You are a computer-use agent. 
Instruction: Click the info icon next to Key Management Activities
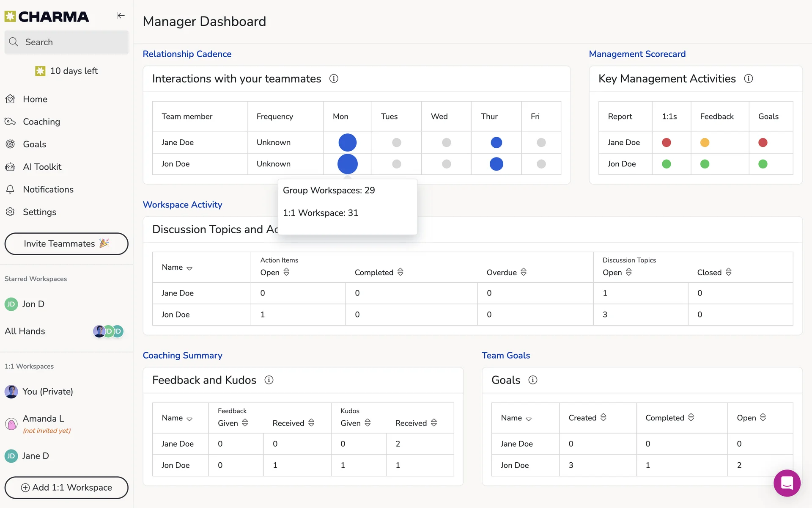click(748, 79)
